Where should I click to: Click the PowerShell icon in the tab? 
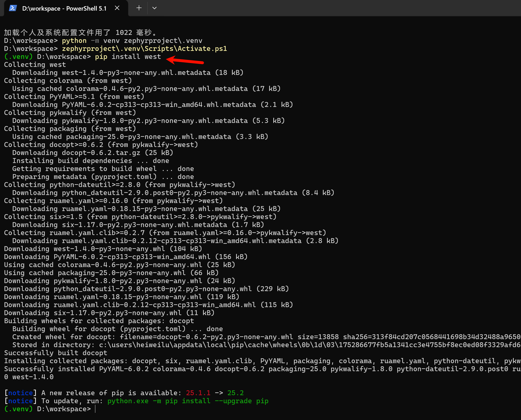(x=13, y=8)
